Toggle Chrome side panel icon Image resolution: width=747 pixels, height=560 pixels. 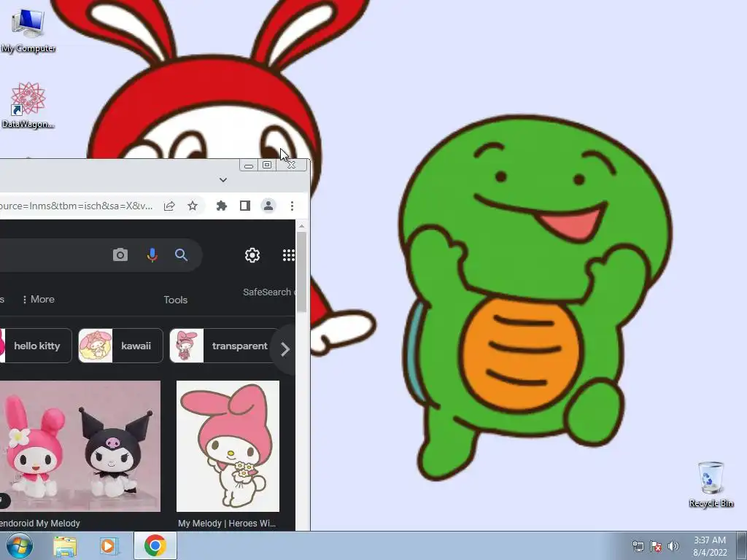tap(245, 206)
